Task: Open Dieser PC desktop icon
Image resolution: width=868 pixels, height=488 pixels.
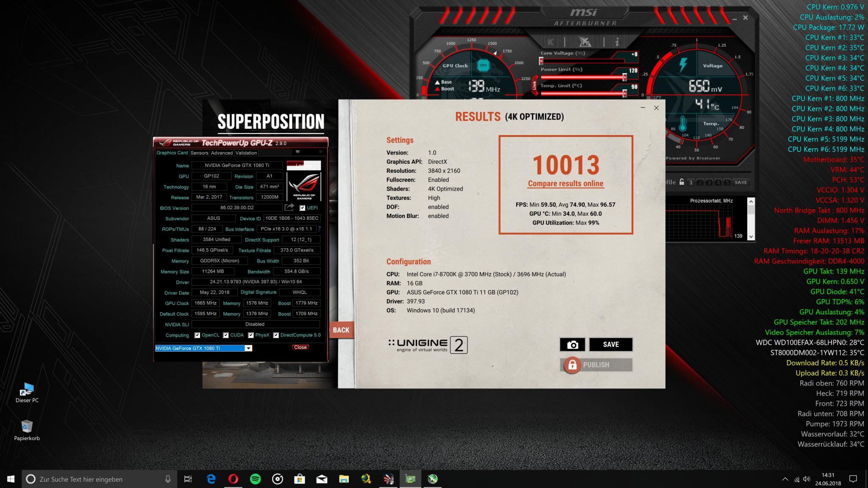Action: pos(27,393)
